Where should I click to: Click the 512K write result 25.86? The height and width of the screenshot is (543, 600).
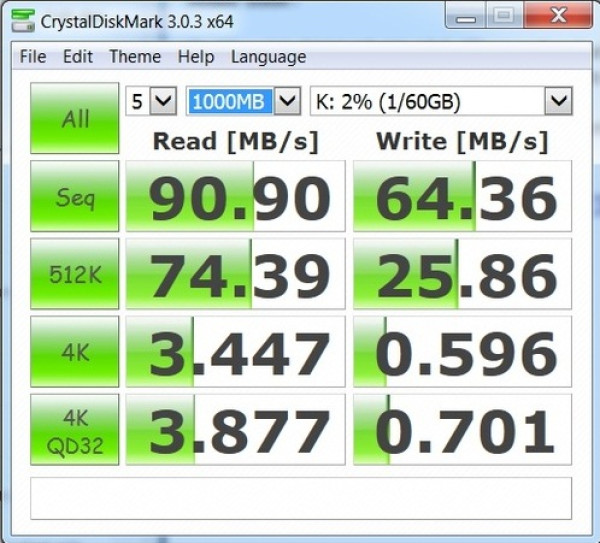[462, 274]
